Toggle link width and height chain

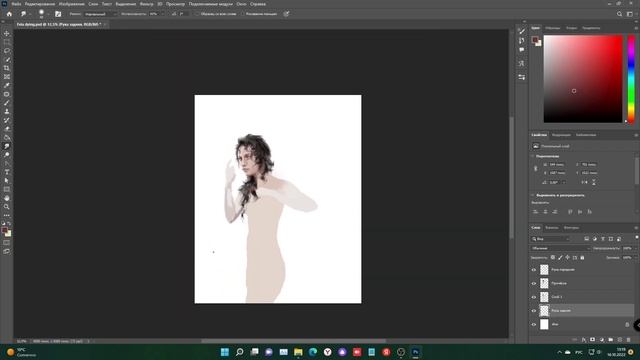(x=536, y=169)
